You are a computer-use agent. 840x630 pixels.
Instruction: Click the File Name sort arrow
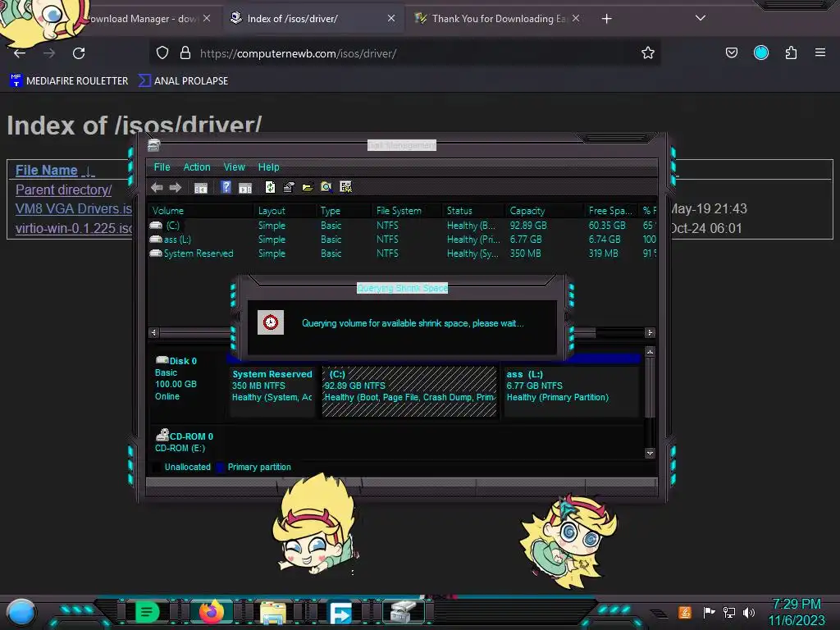click(88, 171)
